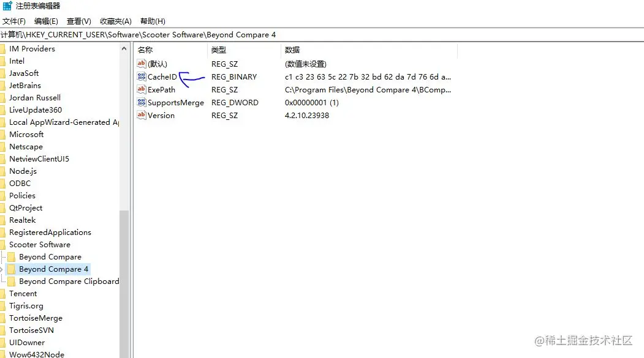The height and width of the screenshot is (358, 644).
Task: Select the CacheID value name
Action: click(x=162, y=76)
